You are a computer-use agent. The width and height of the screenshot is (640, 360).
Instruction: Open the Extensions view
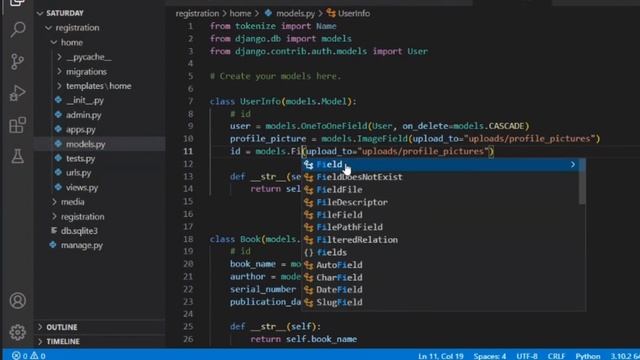[x=18, y=125]
